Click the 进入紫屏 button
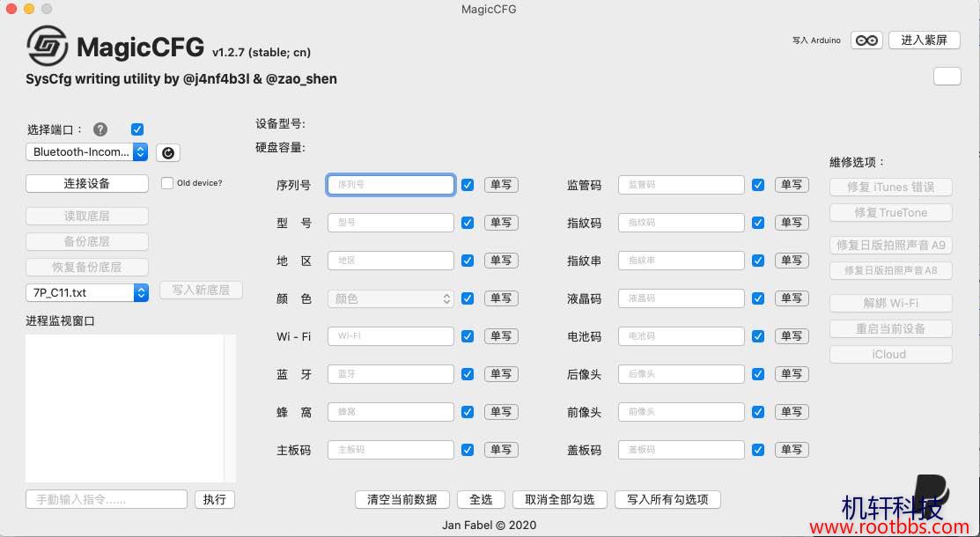Viewport: 980px width, 537px height. (x=924, y=40)
